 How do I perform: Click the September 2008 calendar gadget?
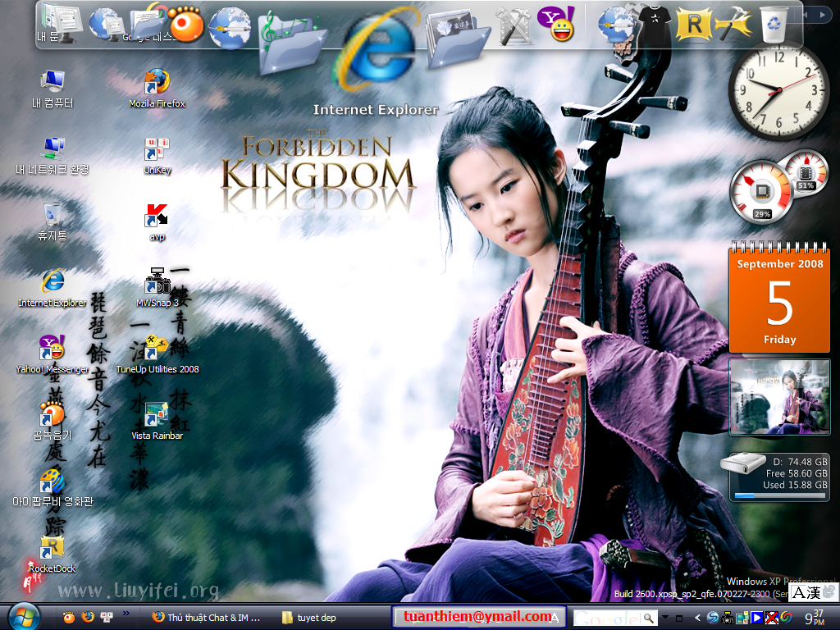click(x=779, y=297)
